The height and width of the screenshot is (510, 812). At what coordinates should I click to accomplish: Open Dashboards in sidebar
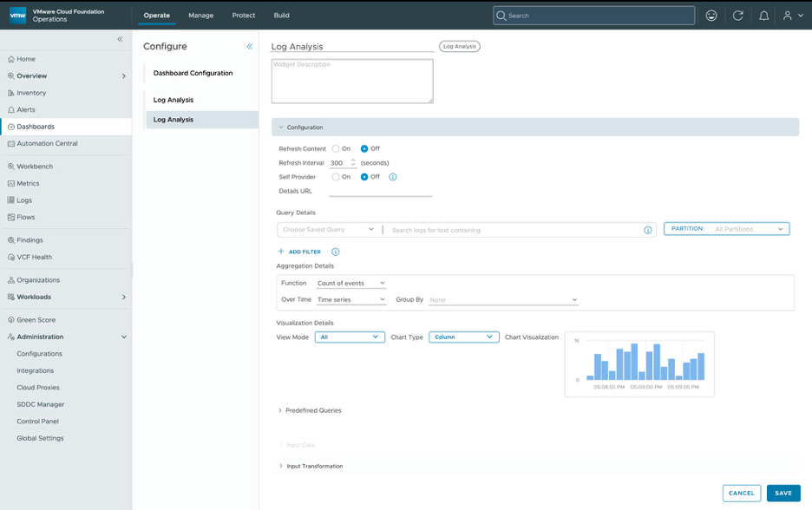click(66, 127)
